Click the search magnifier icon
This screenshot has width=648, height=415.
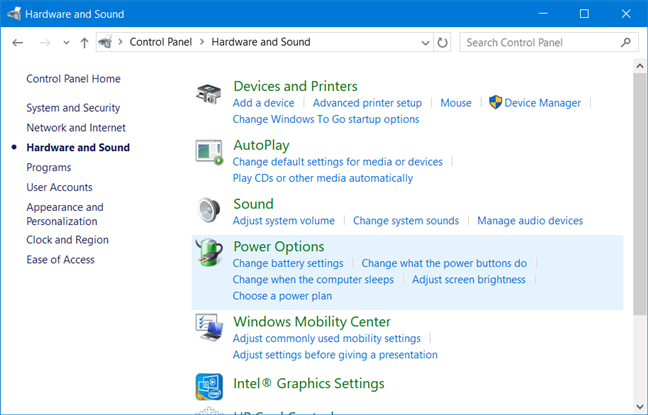coord(626,42)
